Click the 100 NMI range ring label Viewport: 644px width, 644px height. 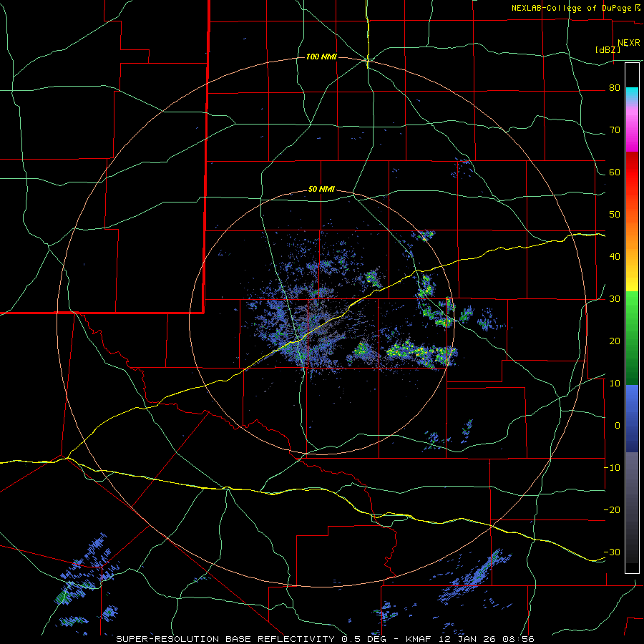pyautogui.click(x=321, y=57)
